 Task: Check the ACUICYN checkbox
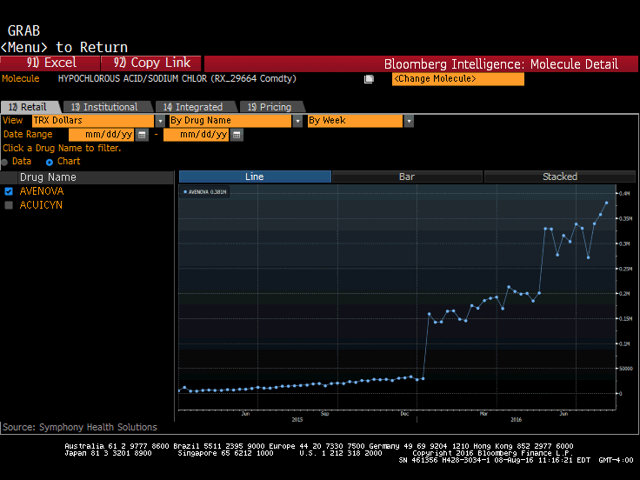[9, 205]
